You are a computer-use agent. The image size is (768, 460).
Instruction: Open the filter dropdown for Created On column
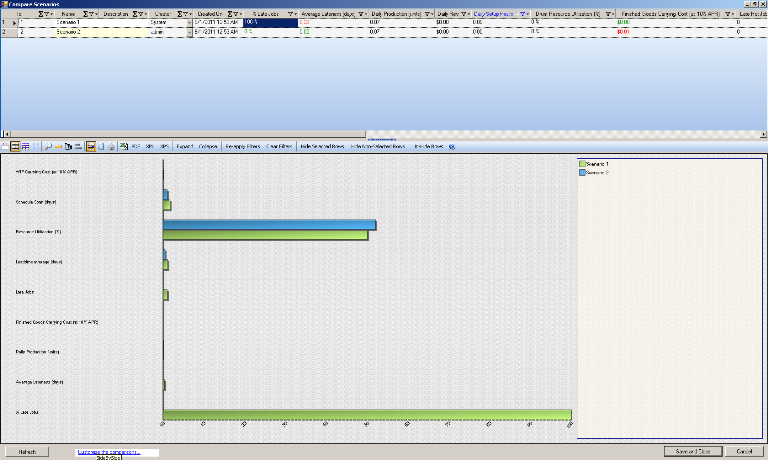coord(237,14)
